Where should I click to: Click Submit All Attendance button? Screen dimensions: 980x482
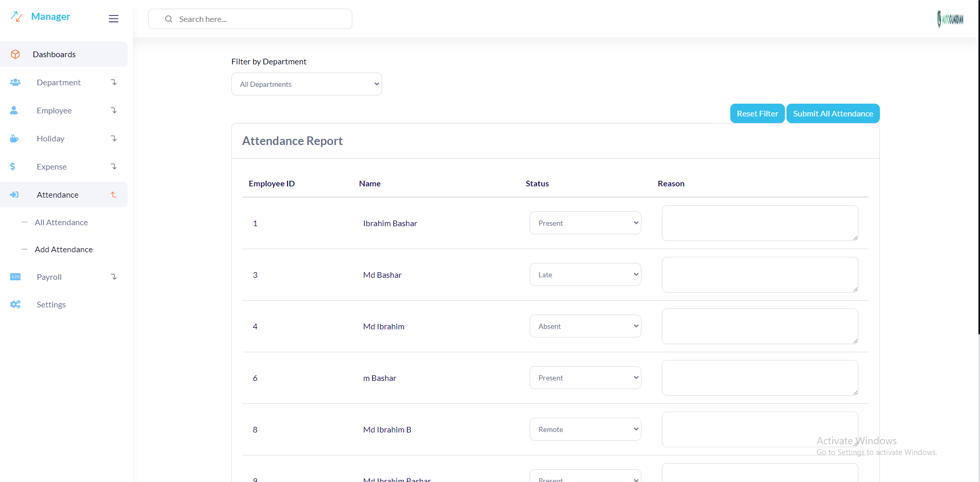coord(833,113)
